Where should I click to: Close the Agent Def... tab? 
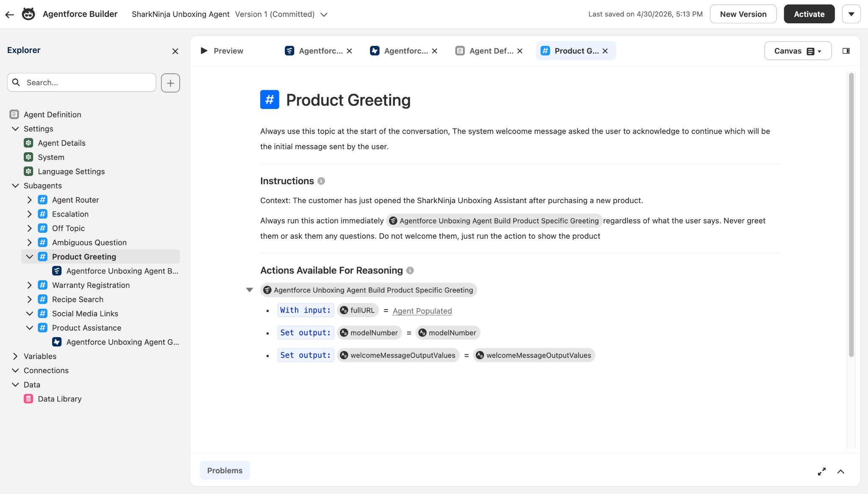tap(520, 51)
